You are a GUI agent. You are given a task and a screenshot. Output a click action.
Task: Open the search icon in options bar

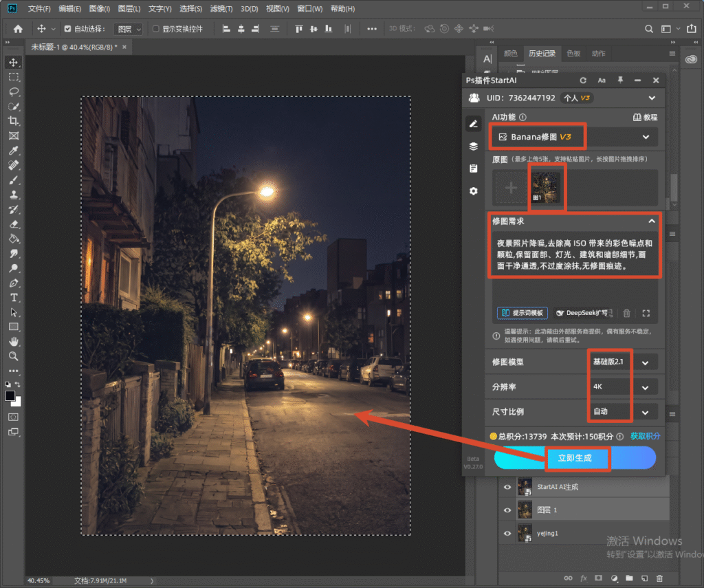click(649, 29)
